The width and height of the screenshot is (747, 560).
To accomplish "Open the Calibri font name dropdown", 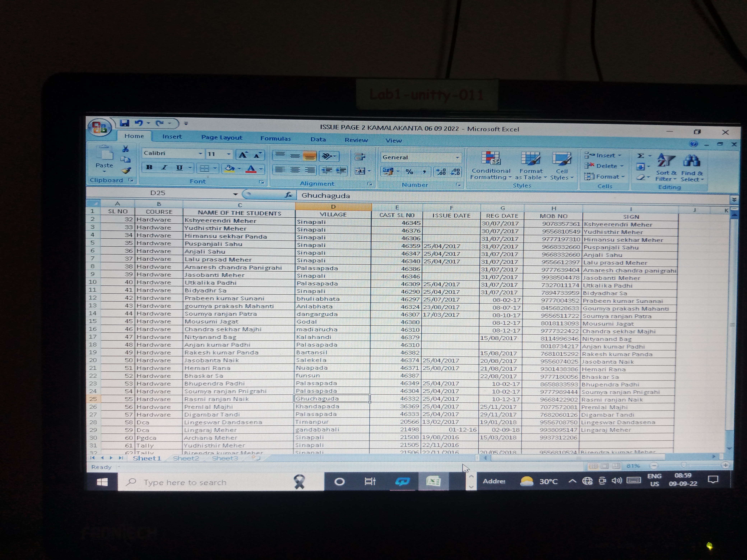I will 200,154.
